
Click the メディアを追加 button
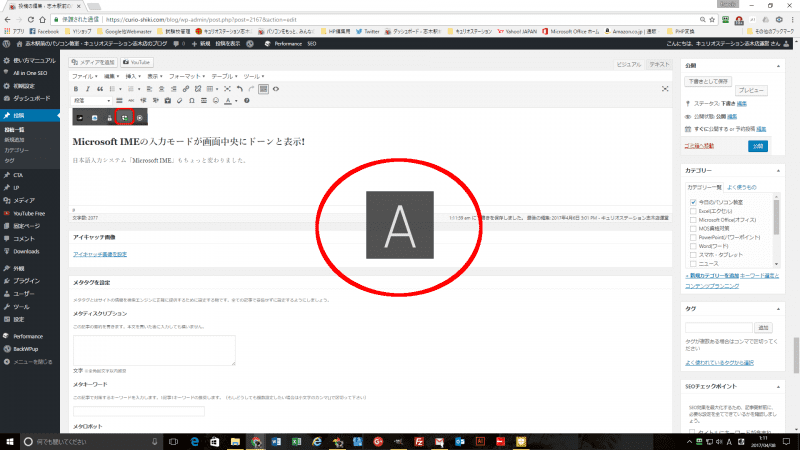(93, 62)
